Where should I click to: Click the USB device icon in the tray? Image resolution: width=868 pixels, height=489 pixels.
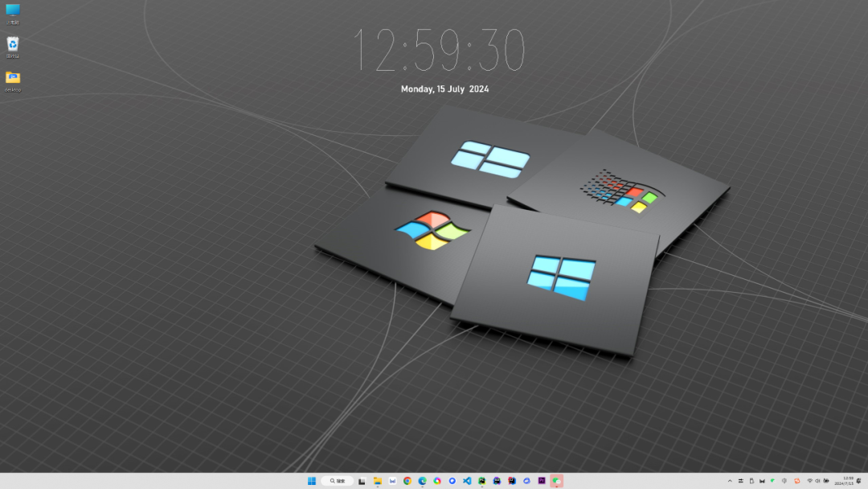click(751, 481)
